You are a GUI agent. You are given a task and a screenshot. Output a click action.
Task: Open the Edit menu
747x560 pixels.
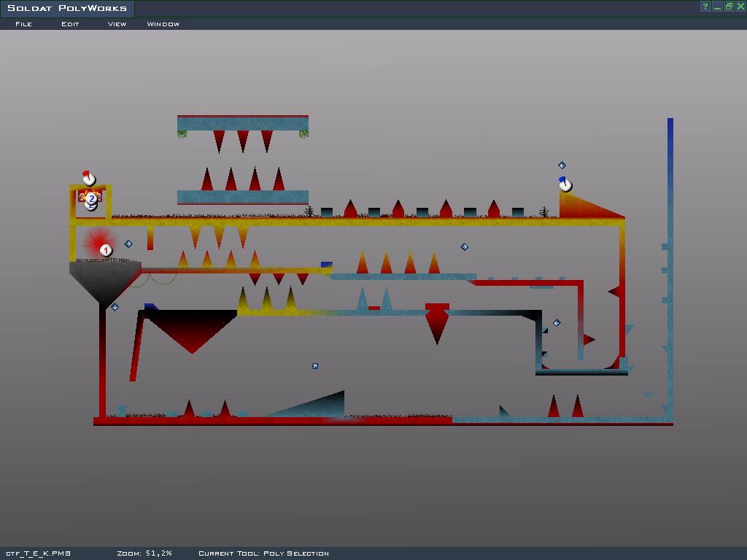[x=70, y=23]
